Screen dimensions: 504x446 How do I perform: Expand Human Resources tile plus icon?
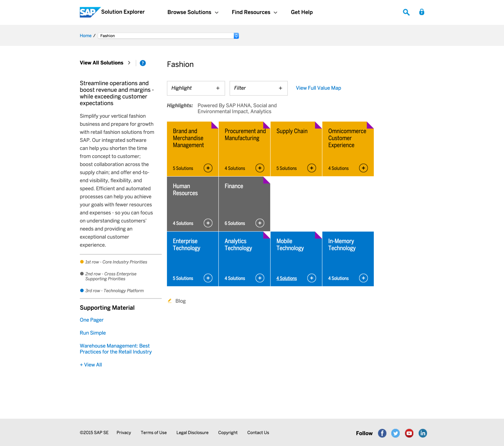coord(208,223)
